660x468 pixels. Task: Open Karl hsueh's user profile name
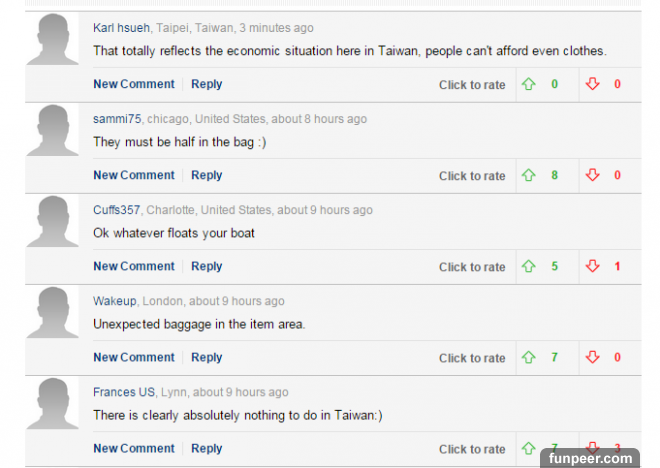pyautogui.click(x=121, y=28)
